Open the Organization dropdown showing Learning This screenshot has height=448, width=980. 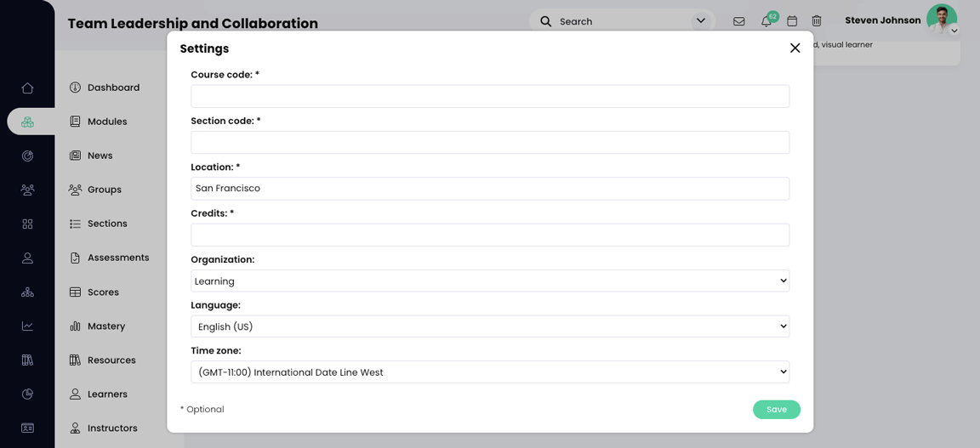coord(490,281)
